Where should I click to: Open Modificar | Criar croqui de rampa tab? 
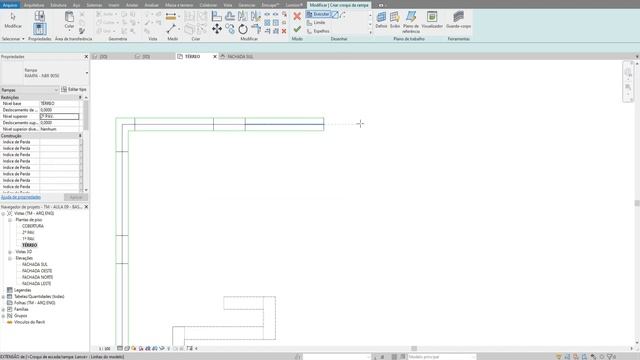click(x=339, y=5)
